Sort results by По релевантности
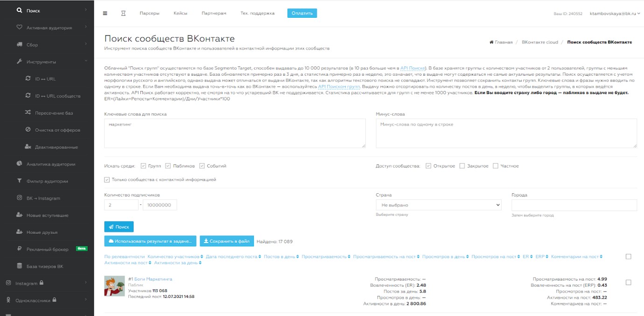 point(125,256)
